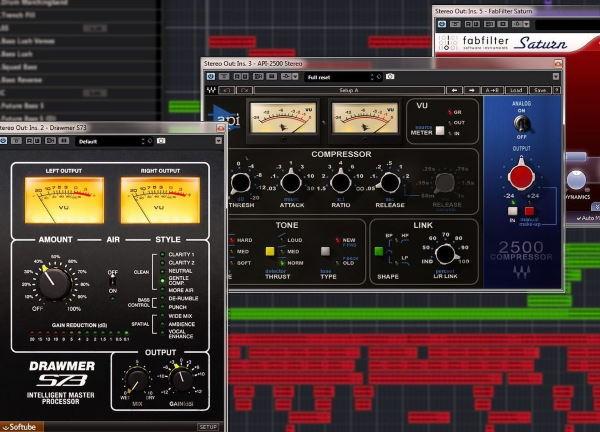Select the Clarity 2 style

click(181, 262)
